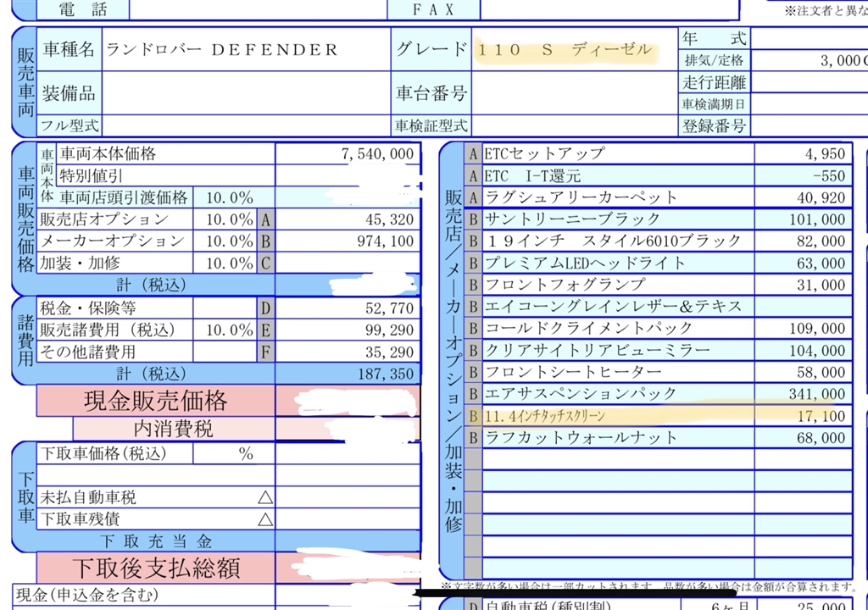This screenshot has width=868, height=610.
Task: Click the 登録番号 field label
Action: pos(714,126)
